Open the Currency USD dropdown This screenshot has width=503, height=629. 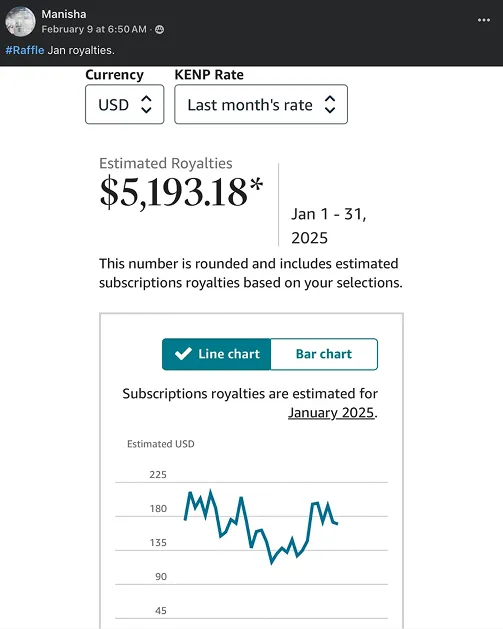pyautogui.click(x=125, y=104)
